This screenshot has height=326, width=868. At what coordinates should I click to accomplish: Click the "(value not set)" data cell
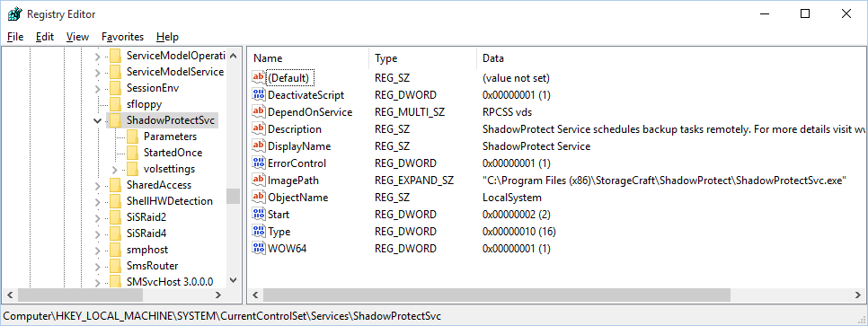pyautogui.click(x=516, y=77)
